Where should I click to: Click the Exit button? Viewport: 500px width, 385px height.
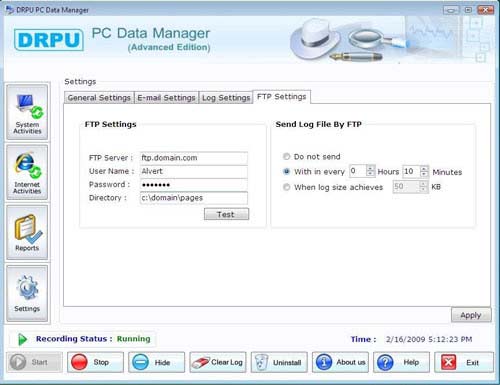464,362
